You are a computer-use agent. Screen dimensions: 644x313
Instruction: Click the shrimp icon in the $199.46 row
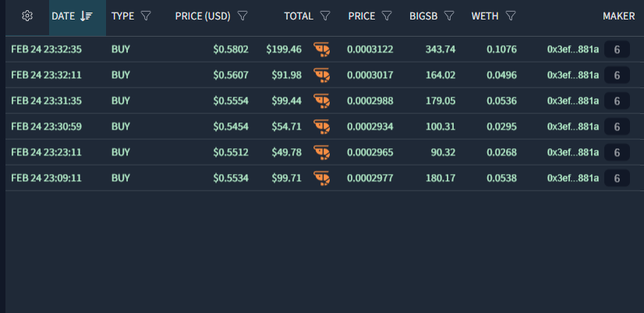tap(322, 50)
